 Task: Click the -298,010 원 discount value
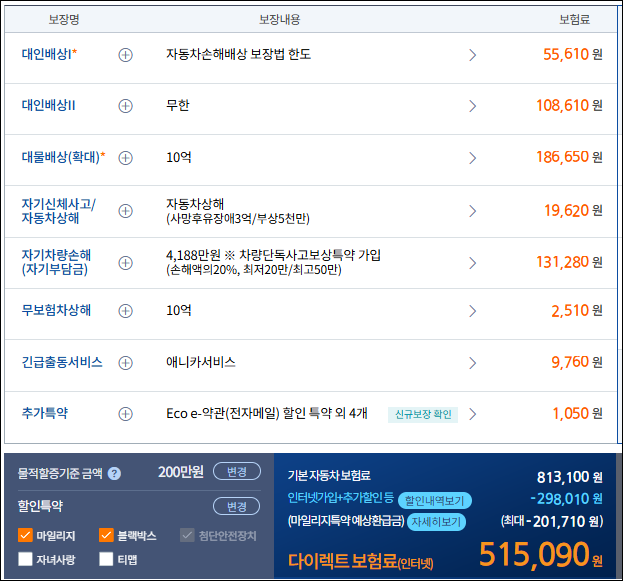click(567, 499)
